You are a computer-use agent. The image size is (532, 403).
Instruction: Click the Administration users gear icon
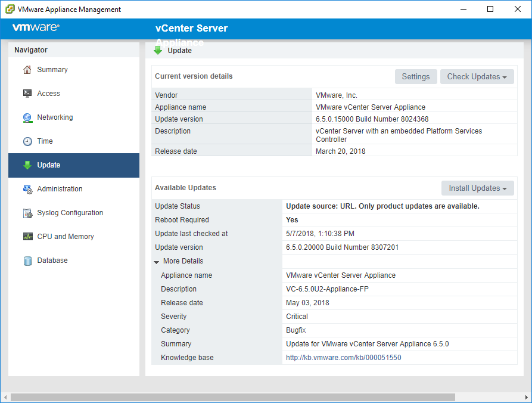tap(27, 189)
